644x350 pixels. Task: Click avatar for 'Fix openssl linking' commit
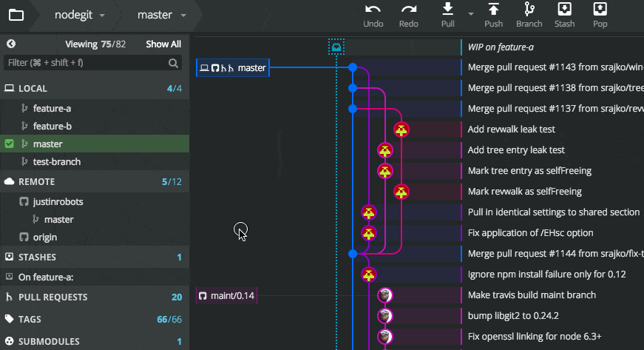coord(384,337)
